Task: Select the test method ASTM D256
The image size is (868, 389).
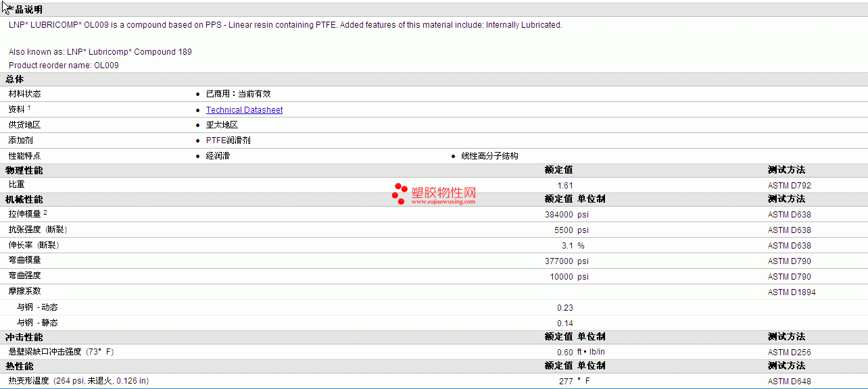Action: [x=790, y=353]
